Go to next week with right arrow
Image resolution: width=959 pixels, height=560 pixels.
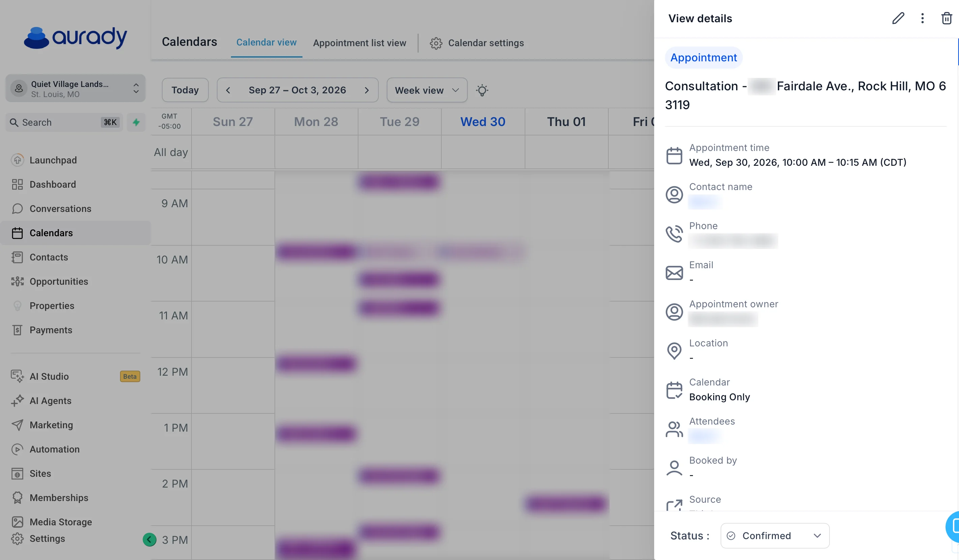[x=367, y=90]
